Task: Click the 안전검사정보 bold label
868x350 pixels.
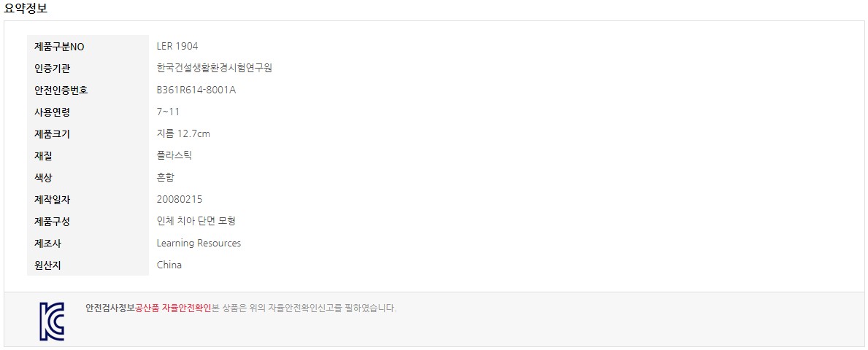Action: click(x=110, y=308)
